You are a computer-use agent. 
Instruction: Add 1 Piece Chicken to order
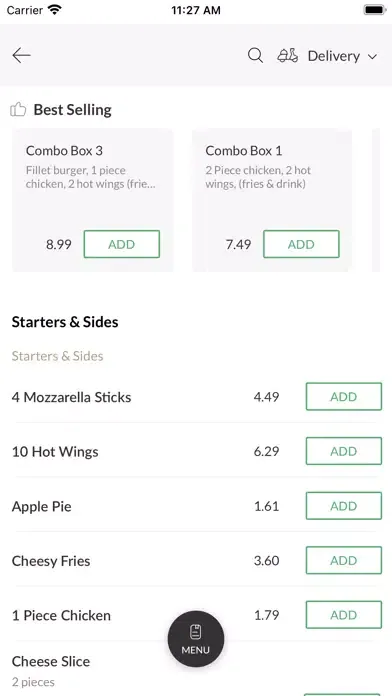tap(344, 615)
